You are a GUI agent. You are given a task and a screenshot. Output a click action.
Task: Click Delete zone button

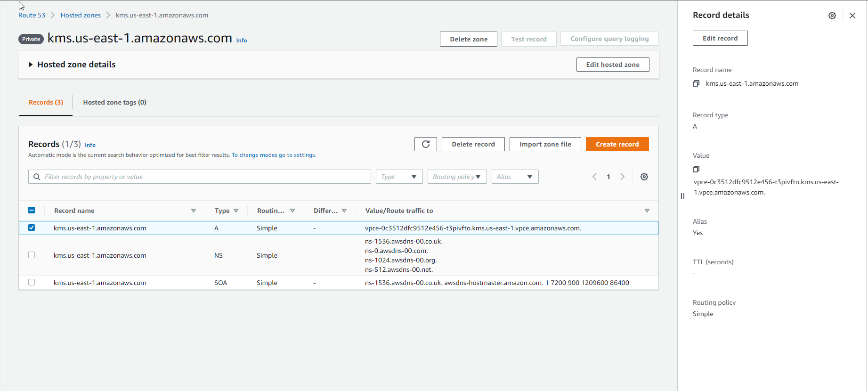pyautogui.click(x=469, y=39)
